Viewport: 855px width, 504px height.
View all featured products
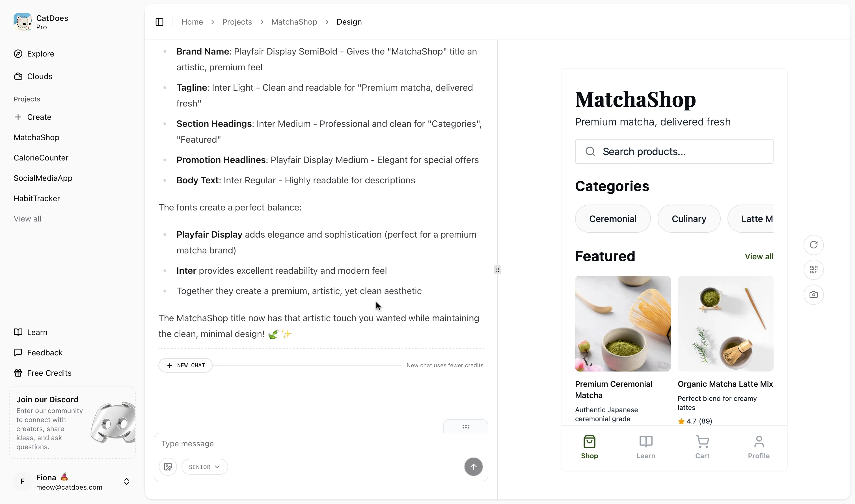pos(759,257)
